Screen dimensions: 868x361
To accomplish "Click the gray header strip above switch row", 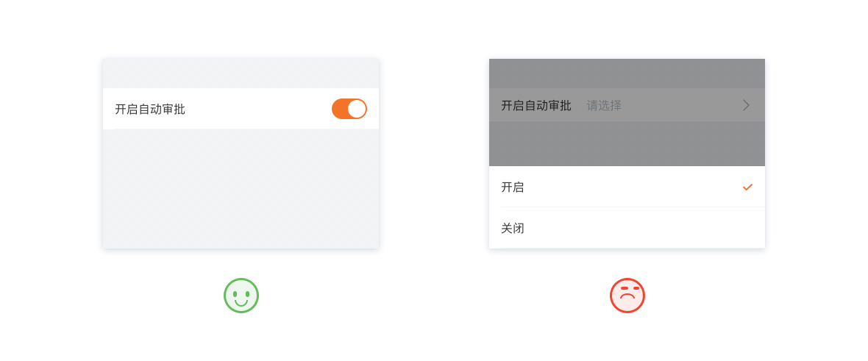I will pos(241,74).
